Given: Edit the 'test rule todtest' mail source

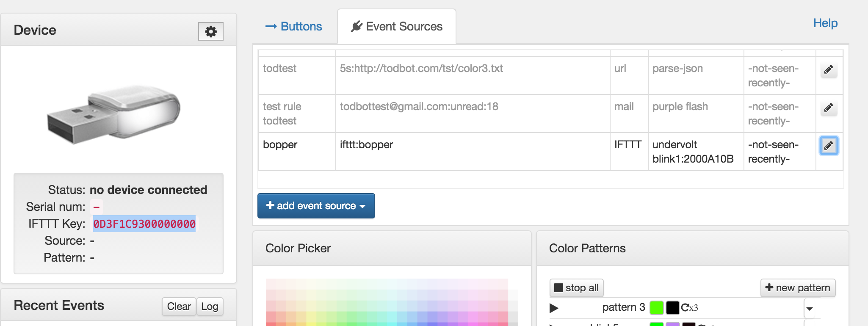Looking at the screenshot, I should [x=829, y=108].
